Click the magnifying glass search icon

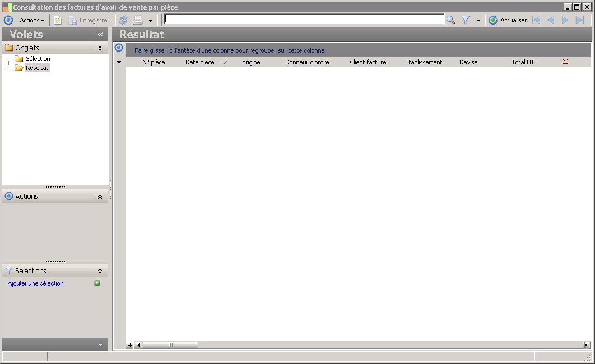451,20
